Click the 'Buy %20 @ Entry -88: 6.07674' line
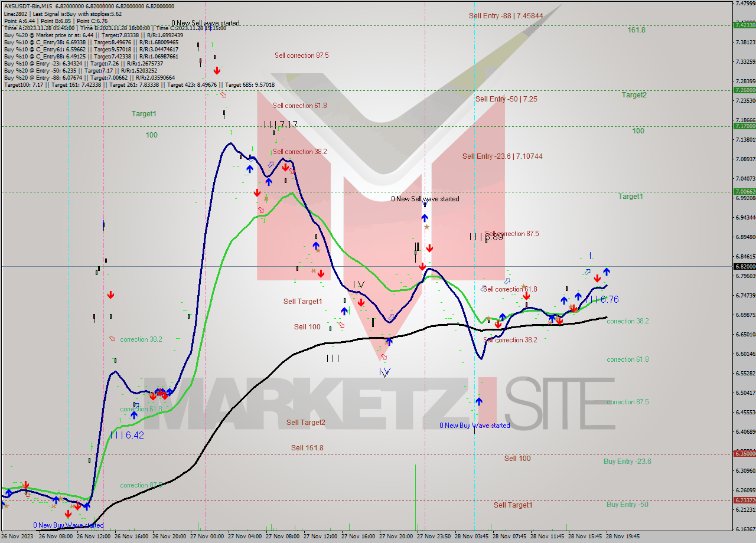This screenshot has width=756, height=543. [89, 77]
